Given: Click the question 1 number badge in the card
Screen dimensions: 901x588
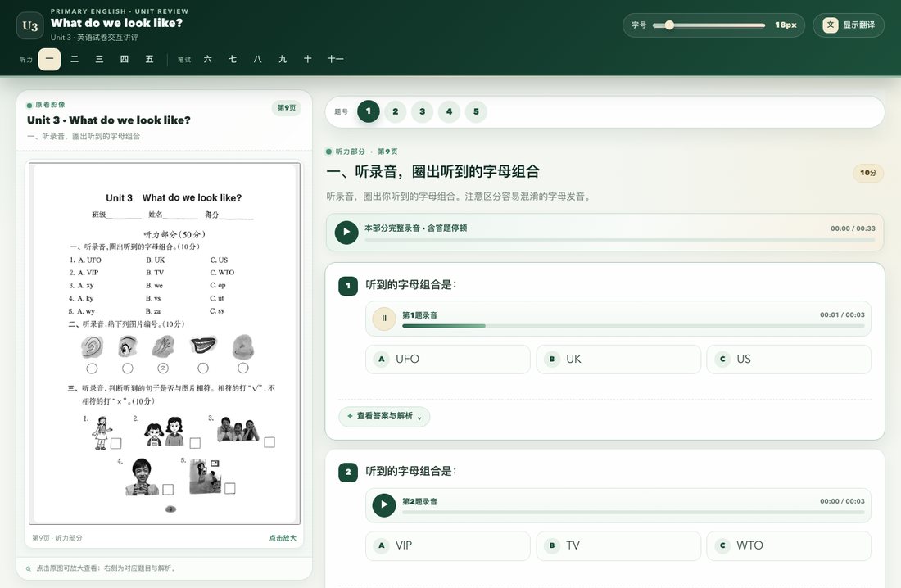Looking at the screenshot, I should (348, 286).
